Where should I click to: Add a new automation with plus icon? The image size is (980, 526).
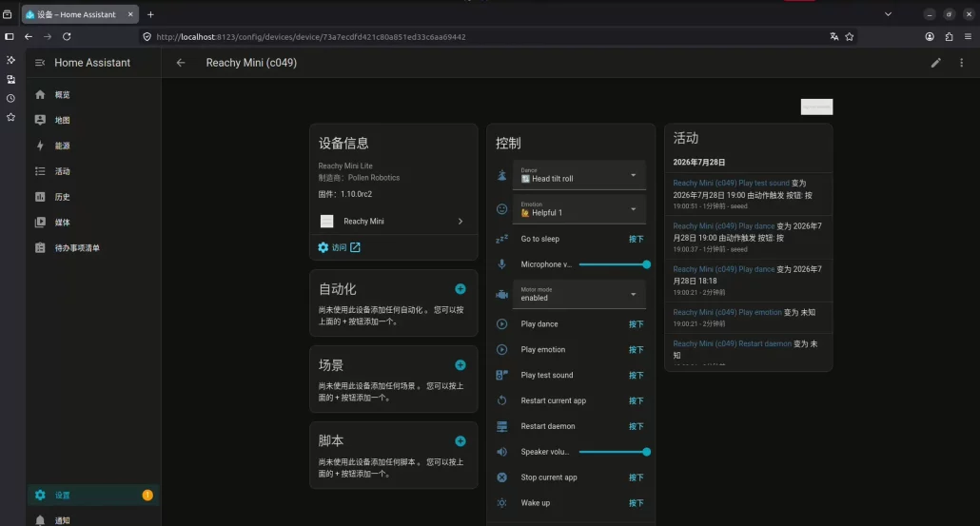point(460,288)
